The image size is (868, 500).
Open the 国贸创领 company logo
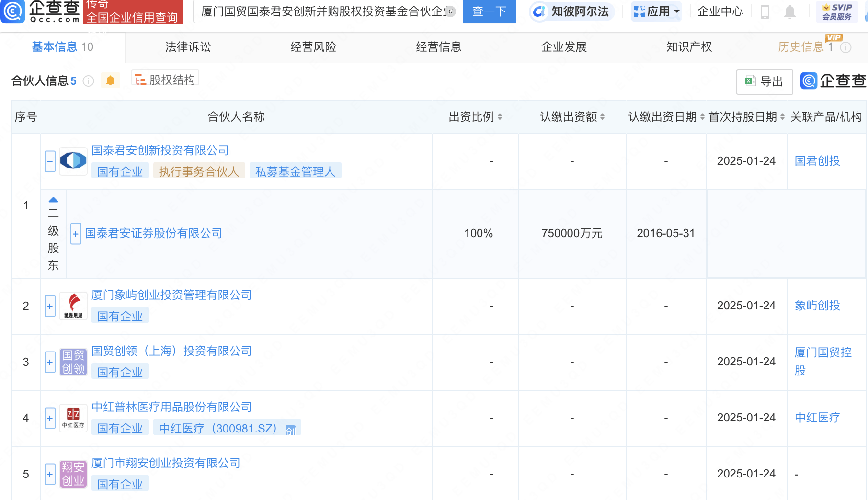tap(73, 362)
